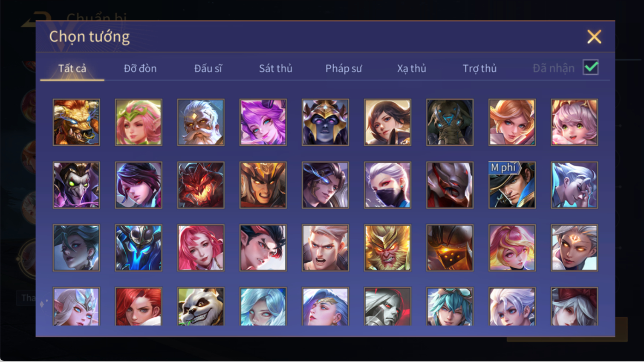Screen dimensions: 644x362
Task: Toggle the Đã nhận checkbox
Action: [x=591, y=67]
